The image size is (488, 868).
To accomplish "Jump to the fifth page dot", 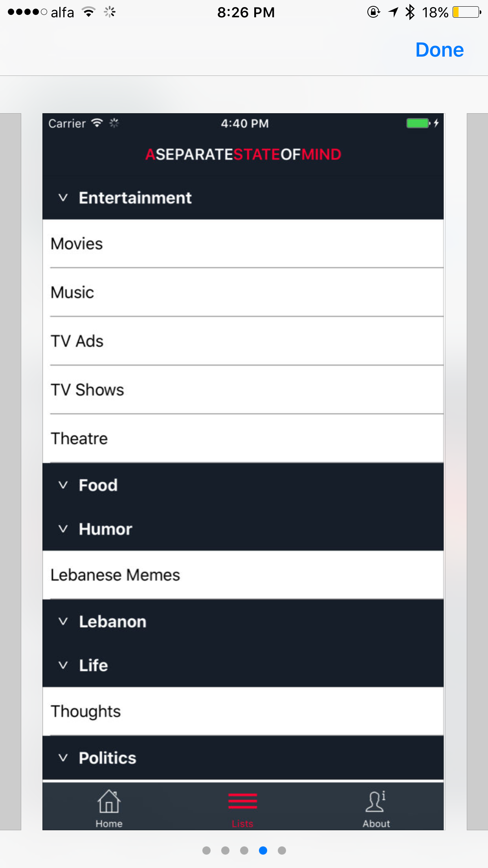I will coord(282,851).
